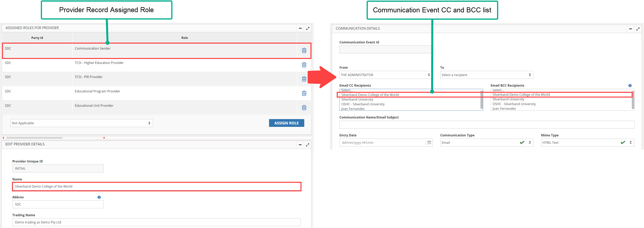Delete the TCSI - PIR Provider role
The image size is (644, 228).
click(x=304, y=79)
